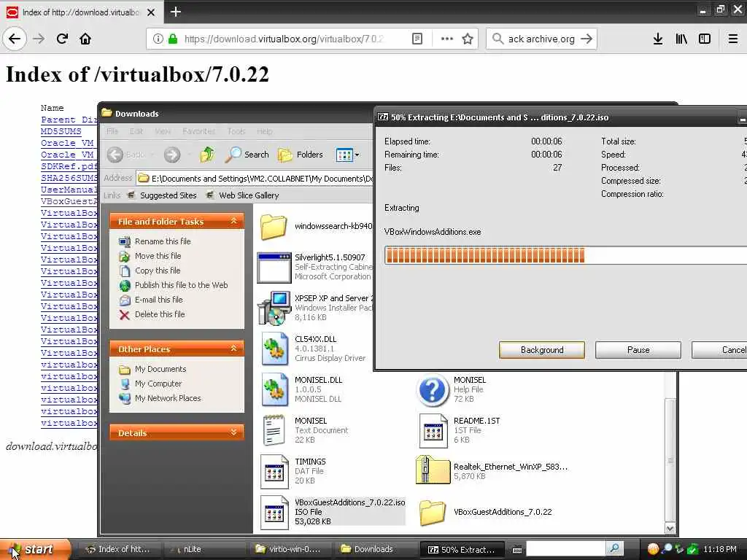This screenshot has height=560, width=747.
Task: Collapse Other Places panel
Action: [x=233, y=349]
